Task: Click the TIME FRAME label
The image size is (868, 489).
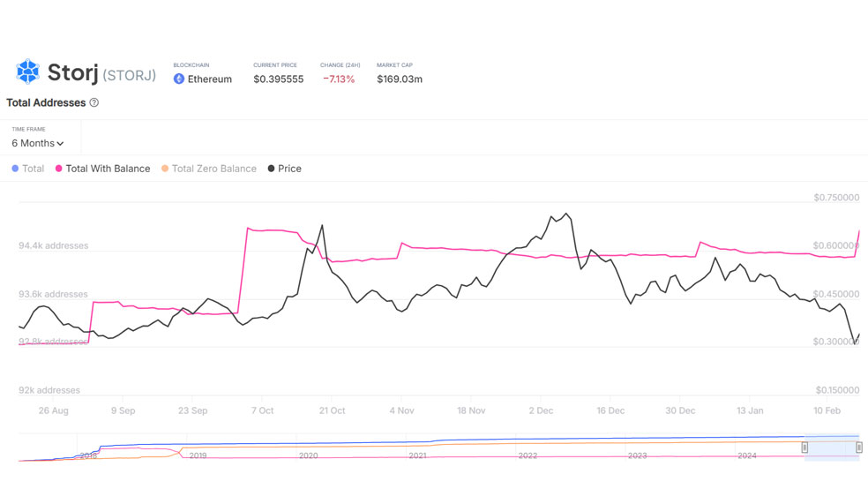Action: (29, 129)
